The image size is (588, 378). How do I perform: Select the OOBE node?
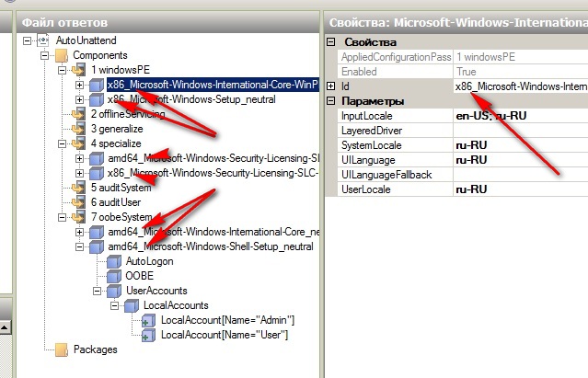[x=140, y=276]
